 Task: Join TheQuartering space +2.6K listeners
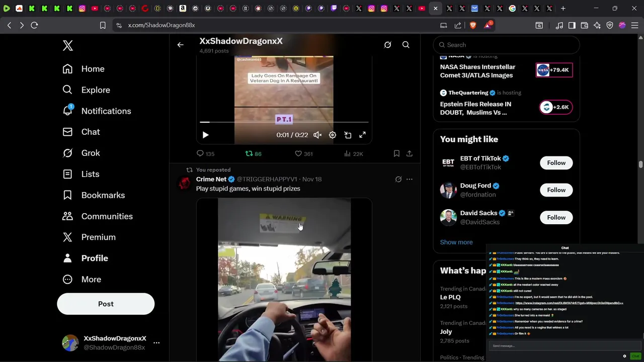coord(555,107)
